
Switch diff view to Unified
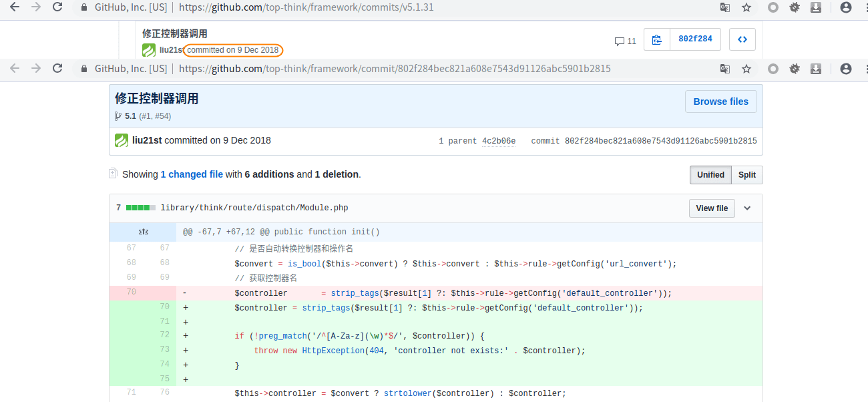point(710,175)
